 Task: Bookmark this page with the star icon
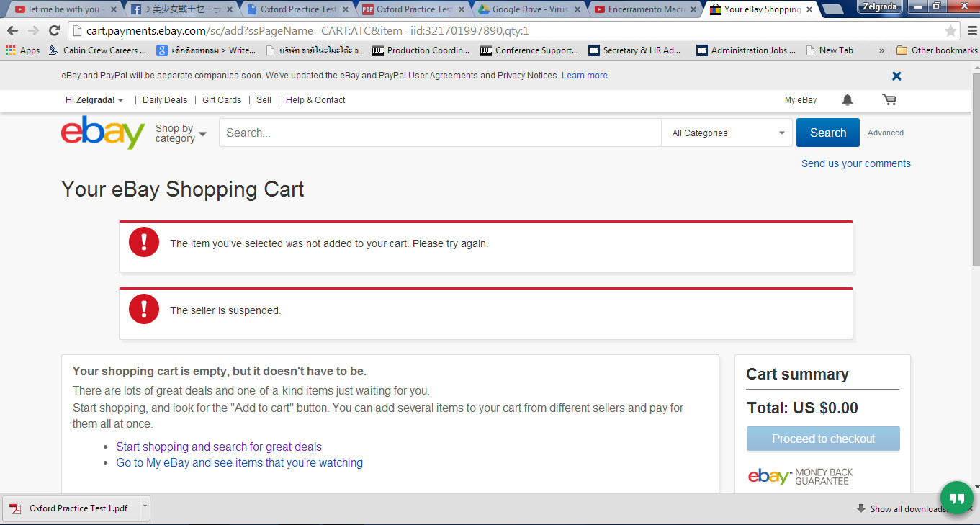[x=951, y=31]
